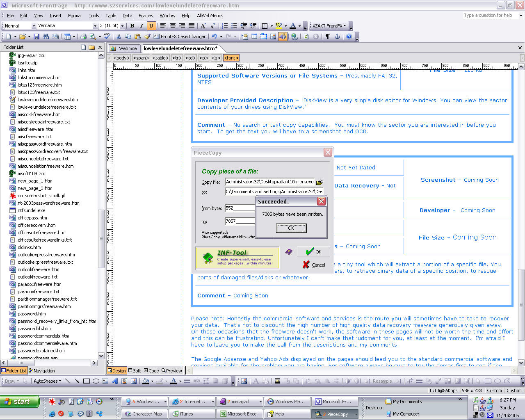Center the text using the toolbar button
Screen dimensions: 525x420
173,26
